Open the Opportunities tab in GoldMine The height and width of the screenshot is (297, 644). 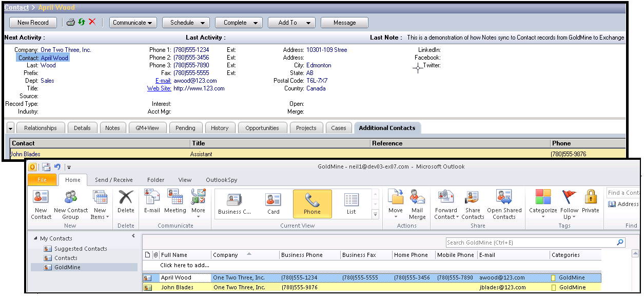pos(262,128)
